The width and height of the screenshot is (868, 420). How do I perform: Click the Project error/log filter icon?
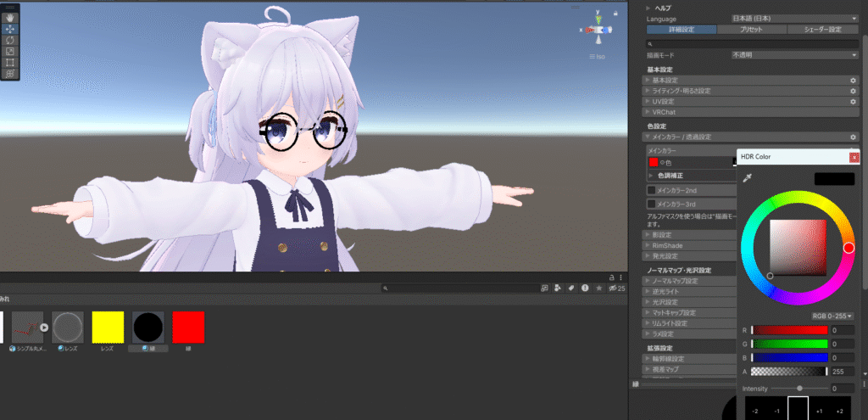pyautogui.click(x=585, y=288)
